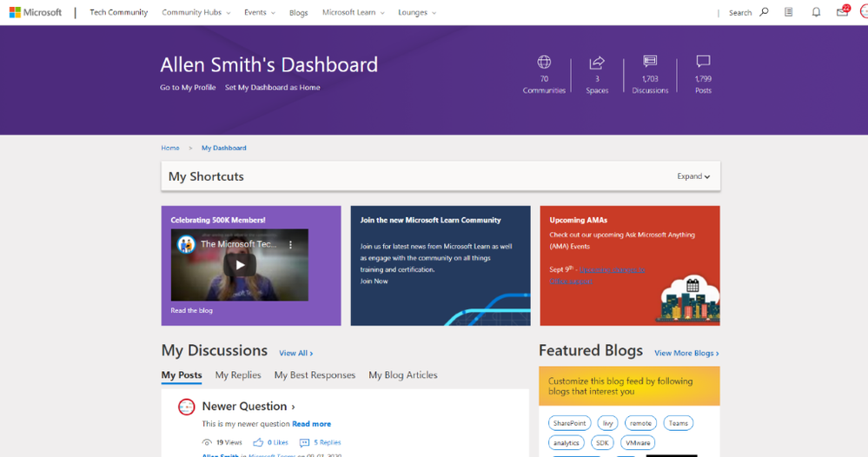
Task: Switch to the My Posts tab
Action: 182,374
